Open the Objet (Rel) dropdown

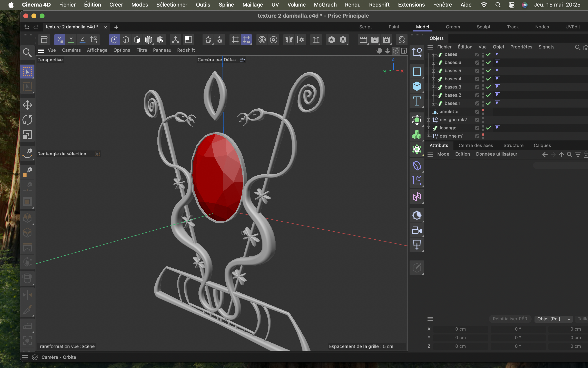(553, 319)
